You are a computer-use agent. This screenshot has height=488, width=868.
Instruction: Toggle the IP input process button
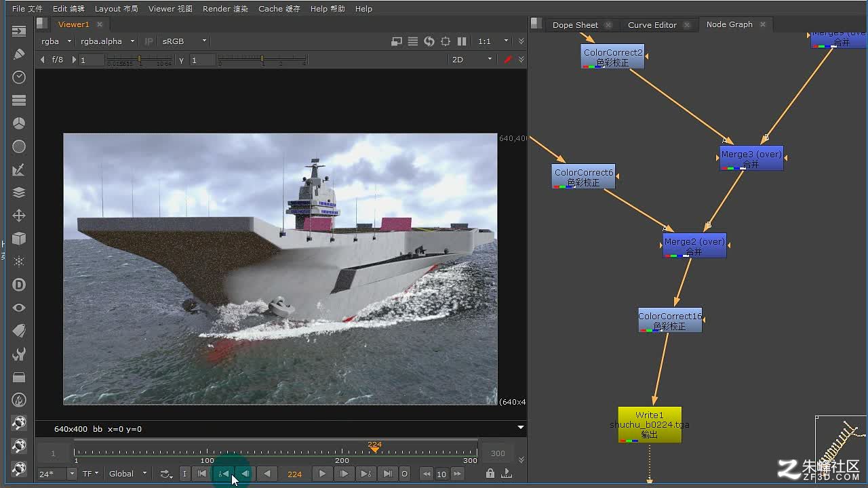point(149,41)
